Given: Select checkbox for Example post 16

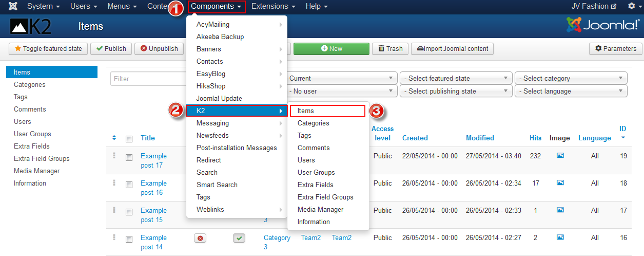Looking at the screenshot, I should coord(129,185).
